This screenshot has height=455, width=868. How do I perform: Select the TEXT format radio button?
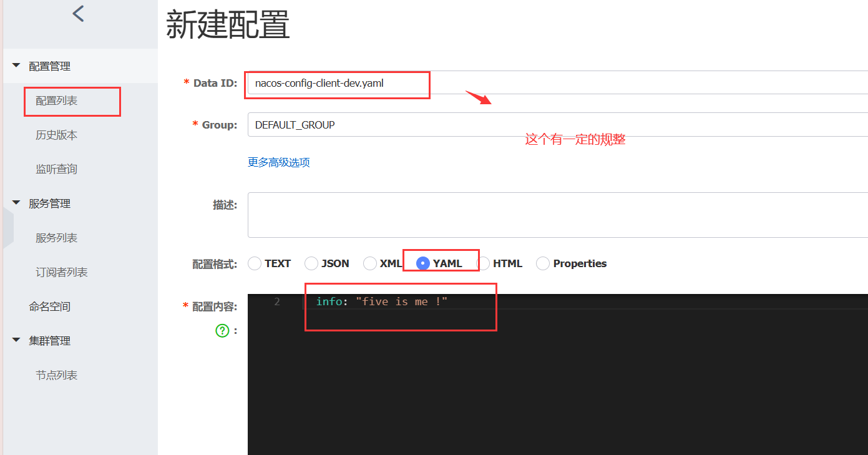click(x=255, y=263)
